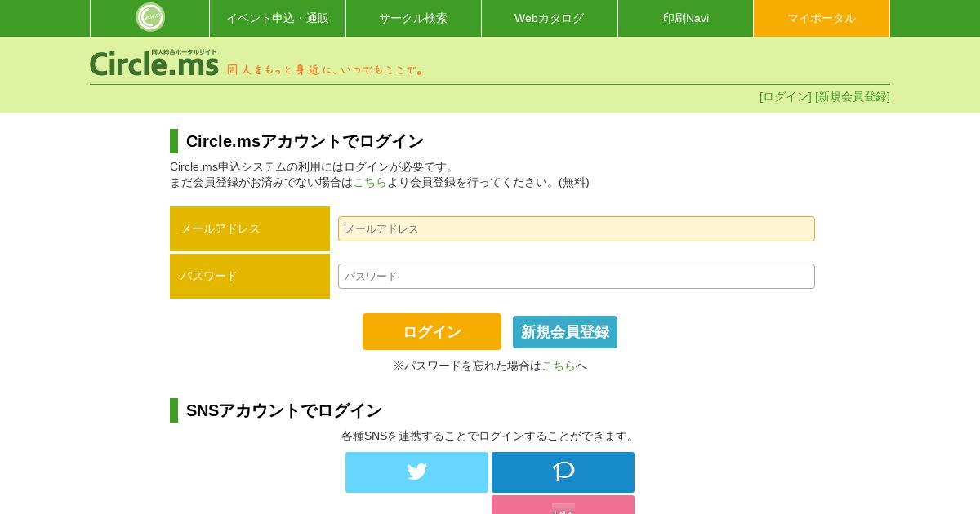Click the pink SNS login button
This screenshot has height=514, width=980.
pos(563,505)
